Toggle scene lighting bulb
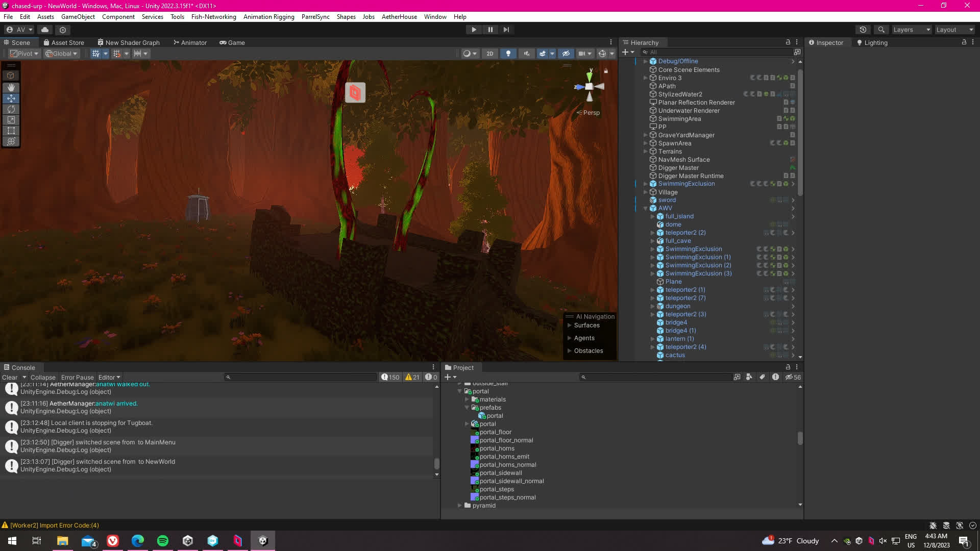This screenshot has height=551, width=980. pyautogui.click(x=508, y=54)
